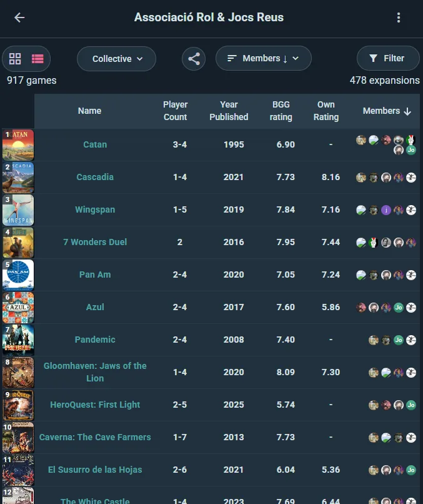Click the Catan cover thumbnail
This screenshot has width=423, height=504.
18,145
